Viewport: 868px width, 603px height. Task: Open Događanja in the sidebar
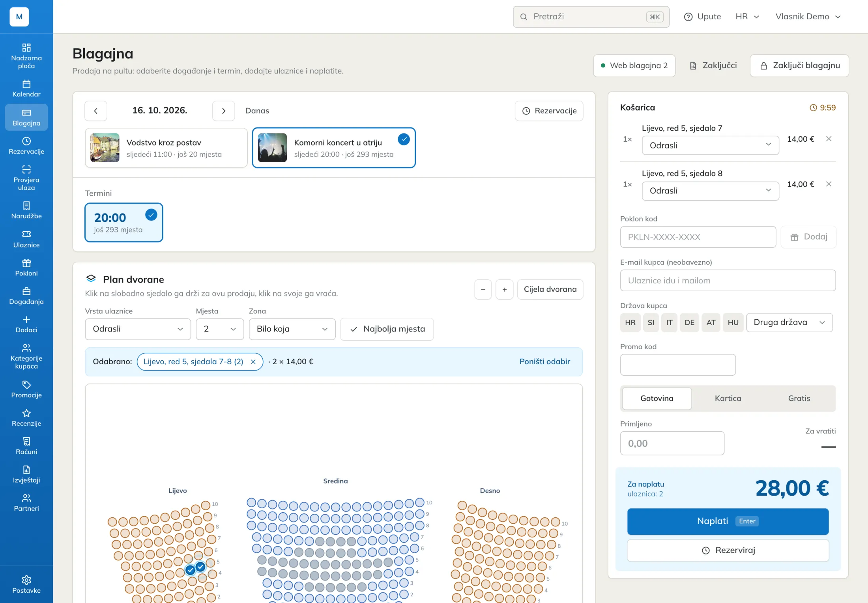click(x=26, y=296)
